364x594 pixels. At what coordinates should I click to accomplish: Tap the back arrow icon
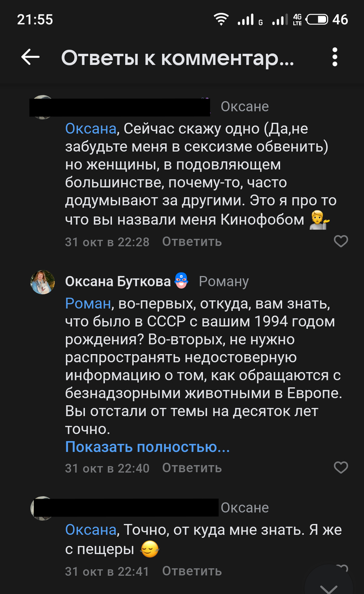coord(31,58)
